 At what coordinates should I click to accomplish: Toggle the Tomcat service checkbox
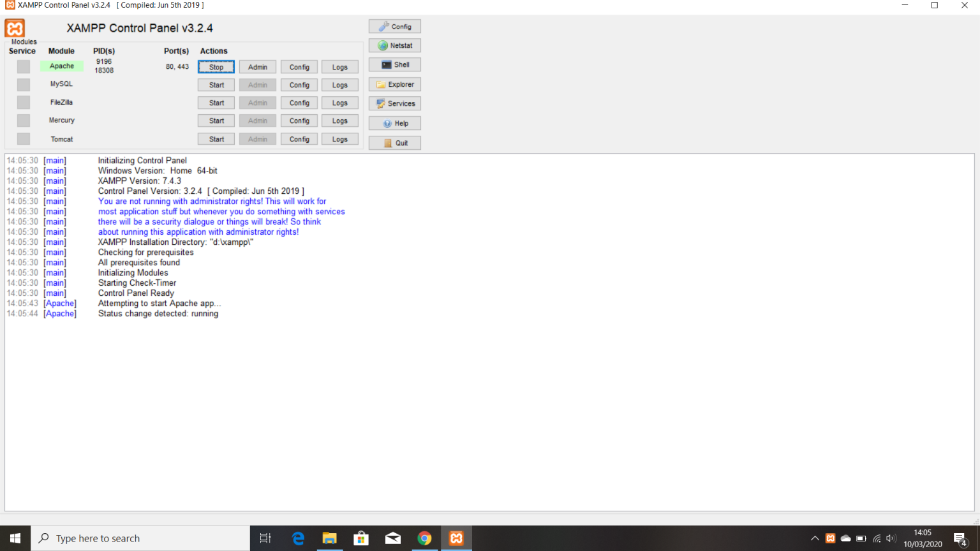click(24, 139)
